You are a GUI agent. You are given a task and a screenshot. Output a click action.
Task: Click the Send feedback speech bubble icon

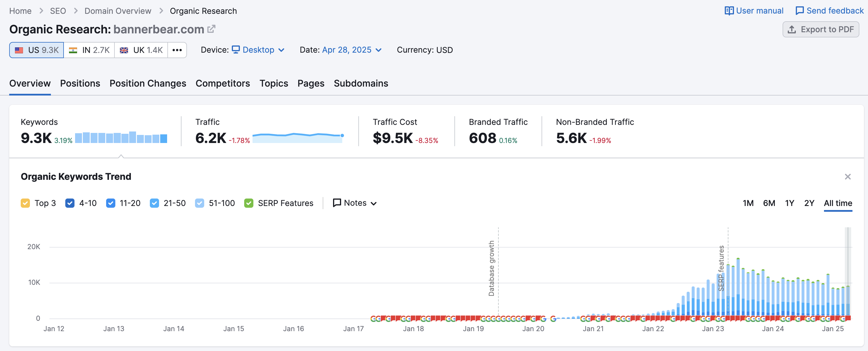(799, 11)
